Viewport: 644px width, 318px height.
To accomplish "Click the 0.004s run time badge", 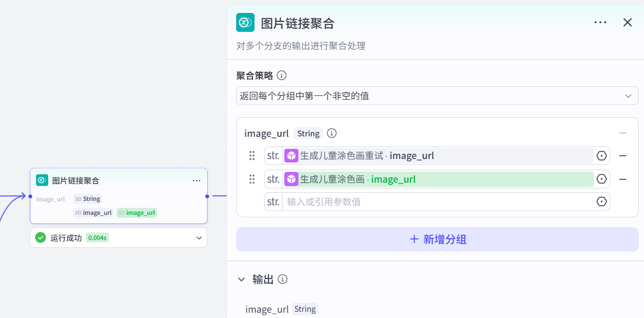I will click(x=98, y=238).
